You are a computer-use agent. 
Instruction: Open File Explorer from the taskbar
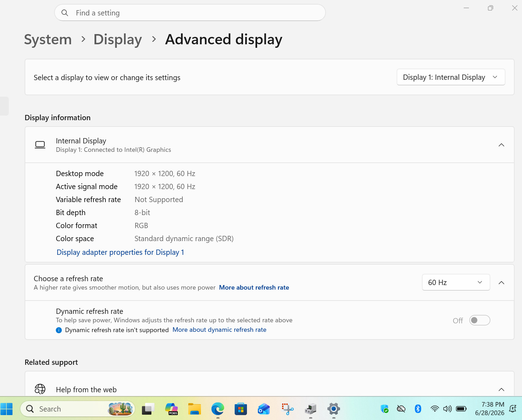tap(194, 409)
